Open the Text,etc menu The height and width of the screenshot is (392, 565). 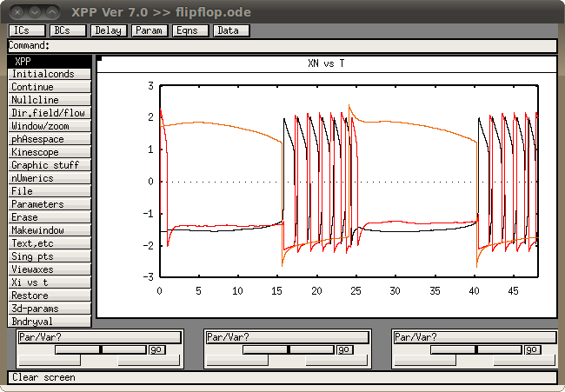50,243
